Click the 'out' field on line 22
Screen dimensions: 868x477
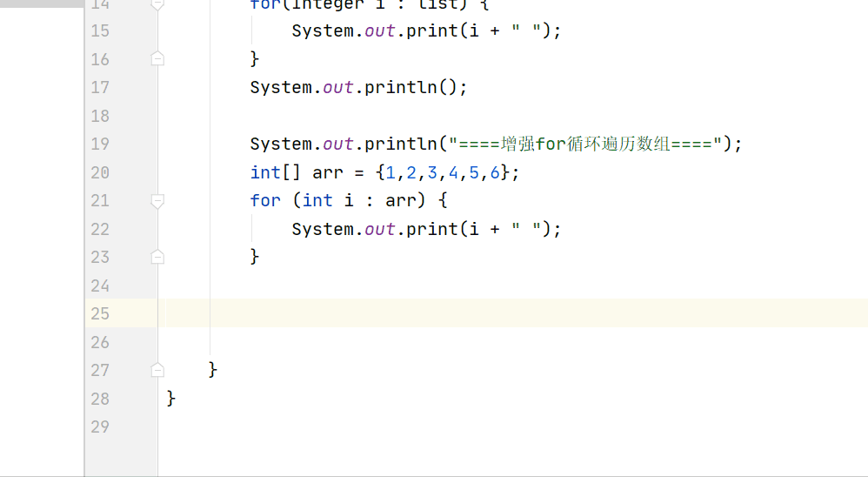tap(380, 229)
